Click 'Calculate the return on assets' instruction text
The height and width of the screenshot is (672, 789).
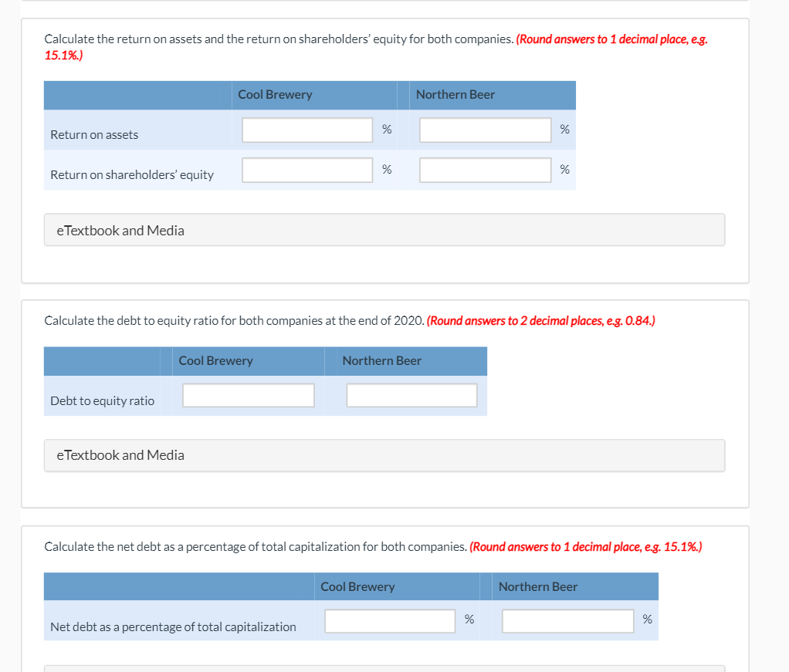(x=279, y=39)
